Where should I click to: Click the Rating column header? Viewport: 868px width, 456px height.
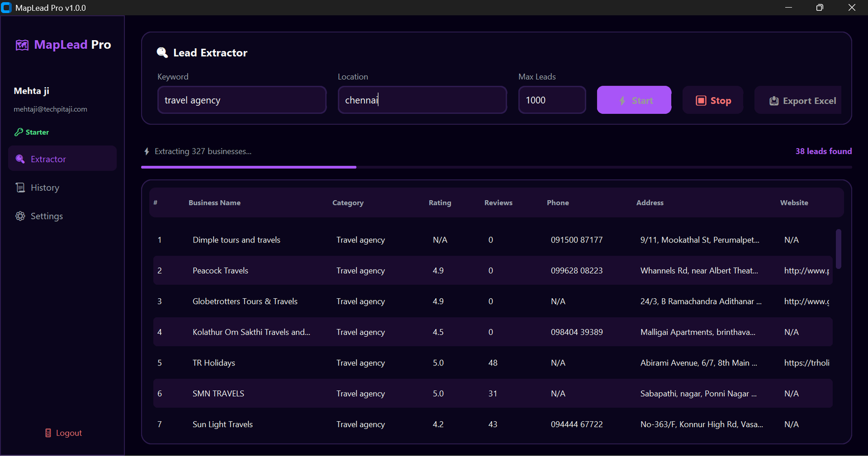click(x=440, y=203)
